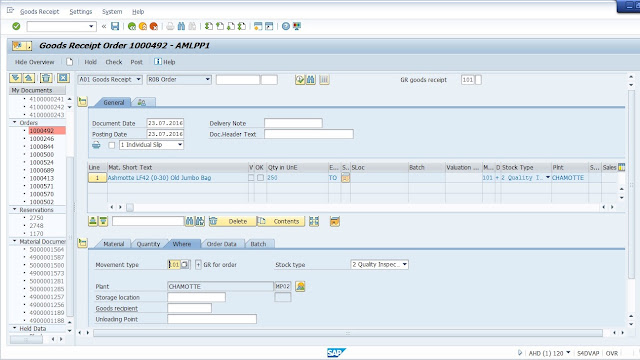Click the printer icon beside Individual Slip

click(96, 145)
